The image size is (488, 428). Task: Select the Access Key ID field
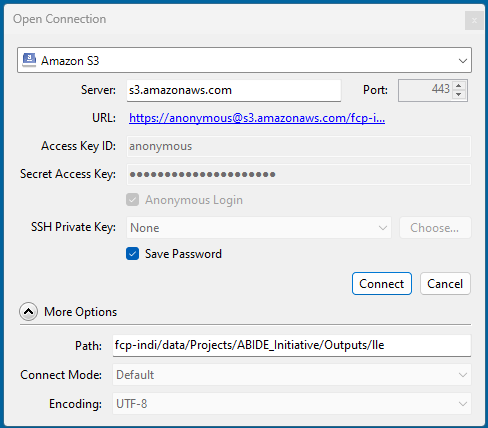[299, 146]
